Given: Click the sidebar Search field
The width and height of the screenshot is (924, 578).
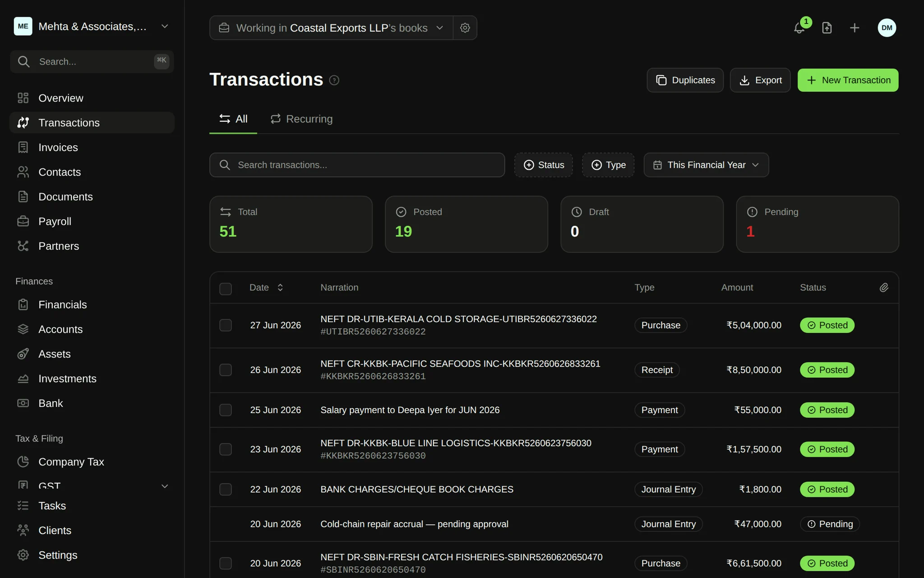Looking at the screenshot, I should tap(92, 62).
